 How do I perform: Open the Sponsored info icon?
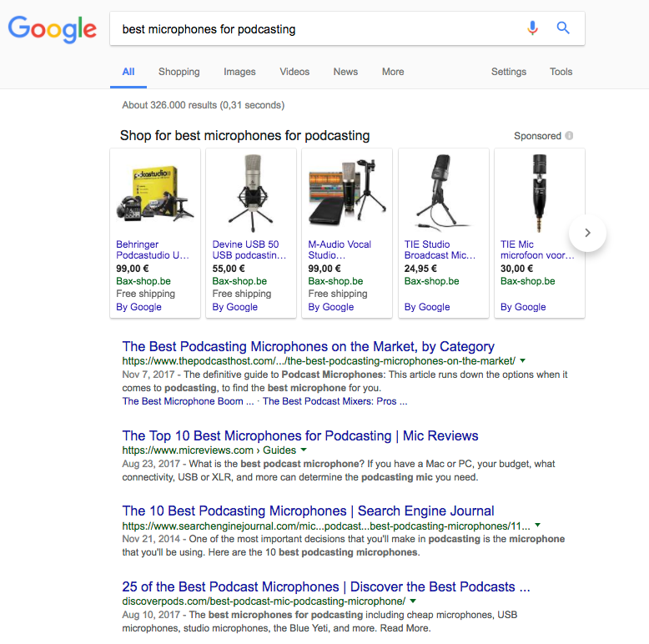569,136
